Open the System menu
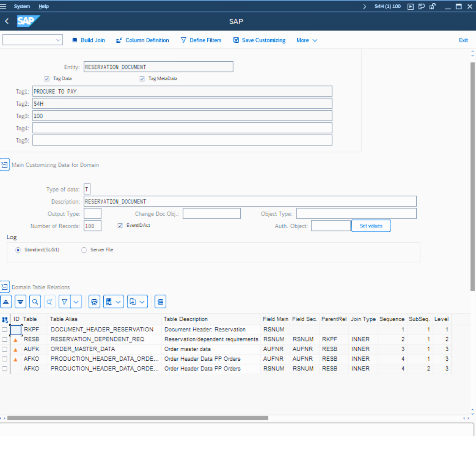This screenshot has width=476, height=452. tap(22, 6)
